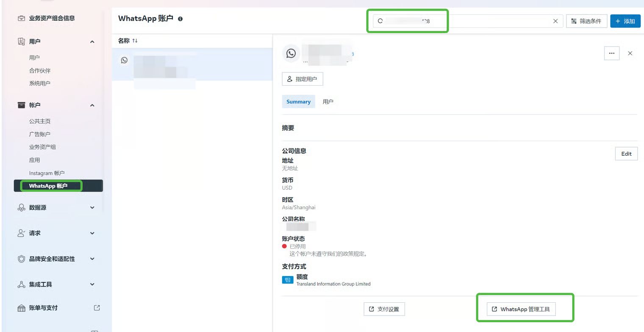644x332 pixels.
Task: Expand the 品牌安全和适配性 section
Action: point(92,259)
